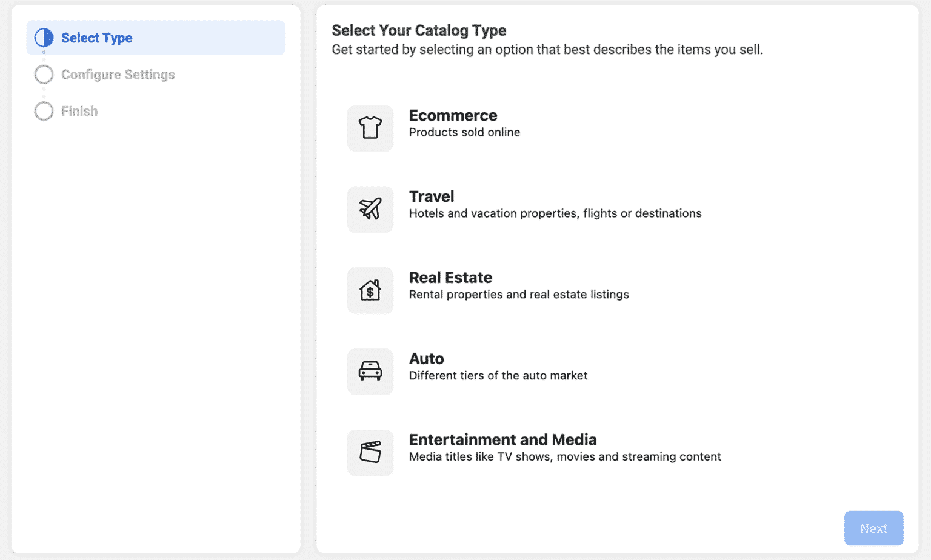Click the Real Estate house icon
931x560 pixels.
(370, 290)
